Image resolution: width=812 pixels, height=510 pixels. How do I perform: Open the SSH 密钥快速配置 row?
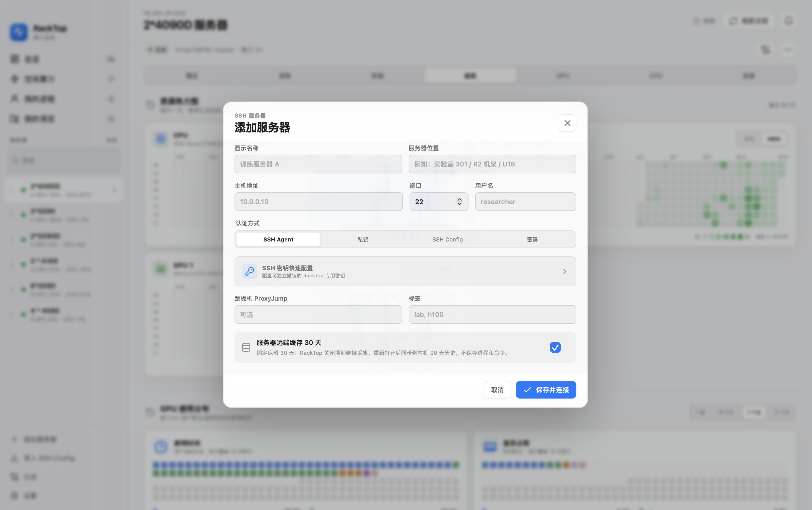tap(405, 271)
